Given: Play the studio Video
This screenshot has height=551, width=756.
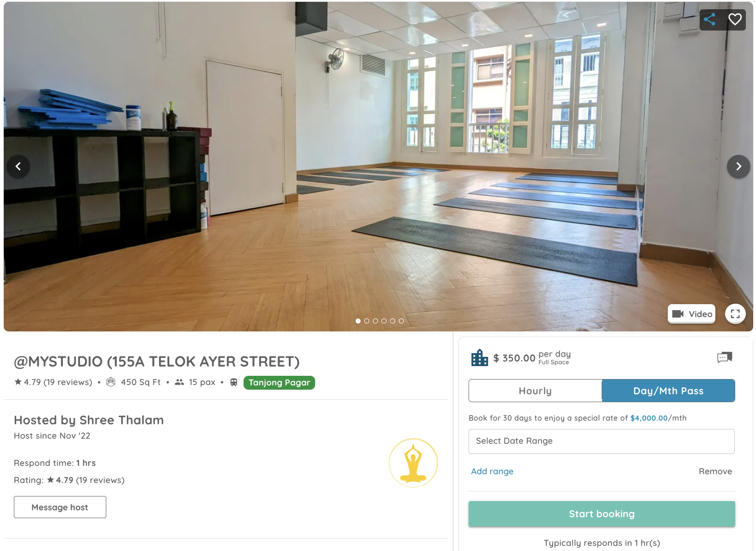Looking at the screenshot, I should coord(691,314).
